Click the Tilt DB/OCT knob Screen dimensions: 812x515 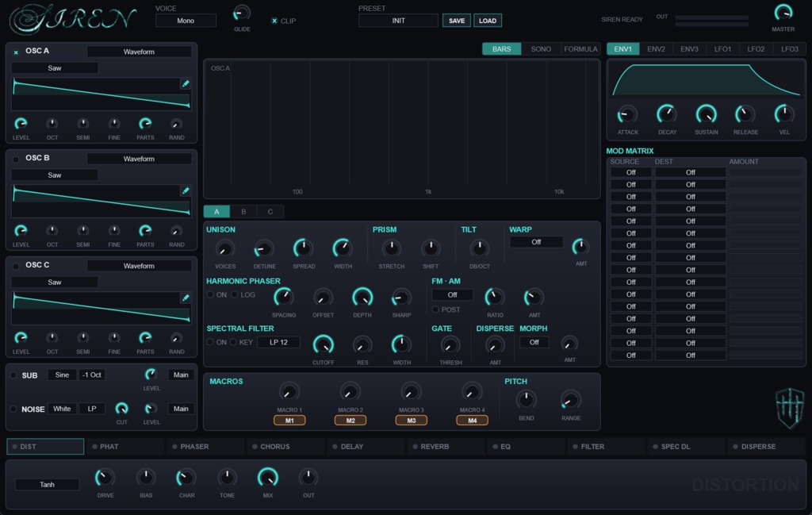click(x=480, y=249)
